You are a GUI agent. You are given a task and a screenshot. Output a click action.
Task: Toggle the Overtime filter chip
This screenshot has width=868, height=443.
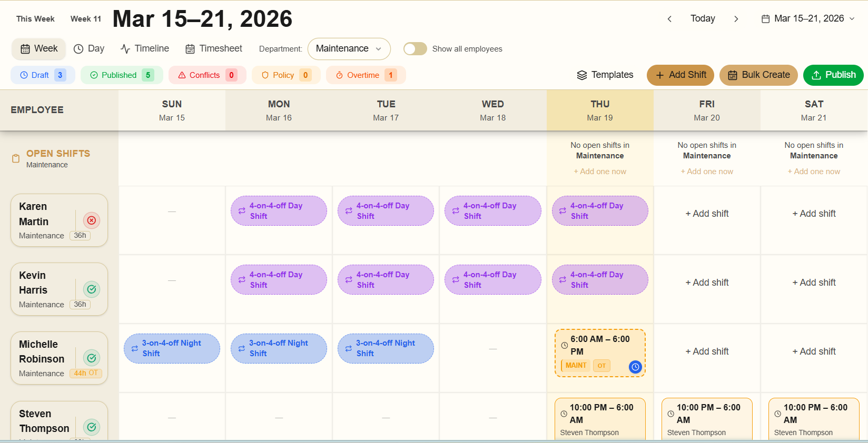pos(366,75)
